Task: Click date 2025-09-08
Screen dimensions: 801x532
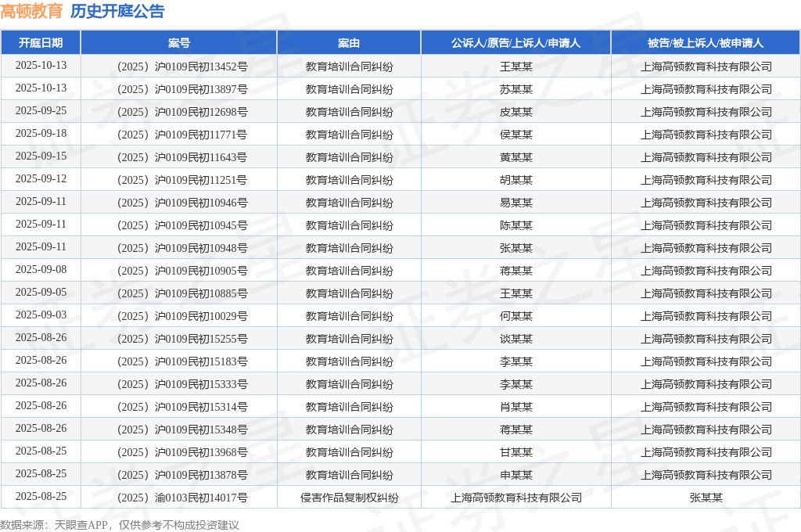Action: [41, 269]
